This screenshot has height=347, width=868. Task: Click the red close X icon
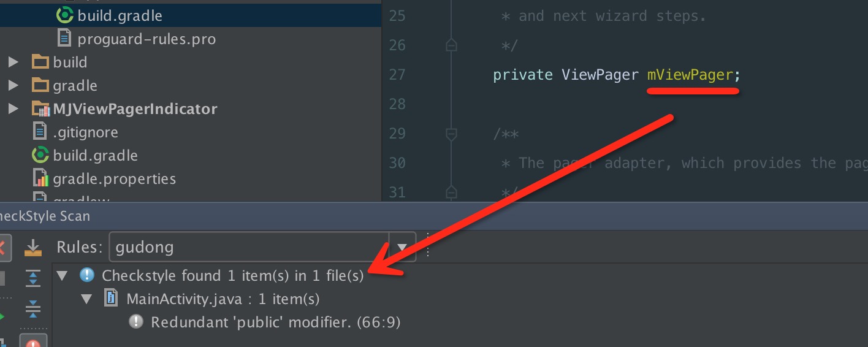(x=2, y=248)
